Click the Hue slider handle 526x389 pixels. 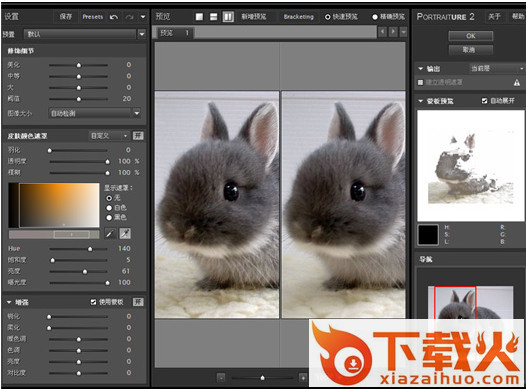tap(90, 249)
